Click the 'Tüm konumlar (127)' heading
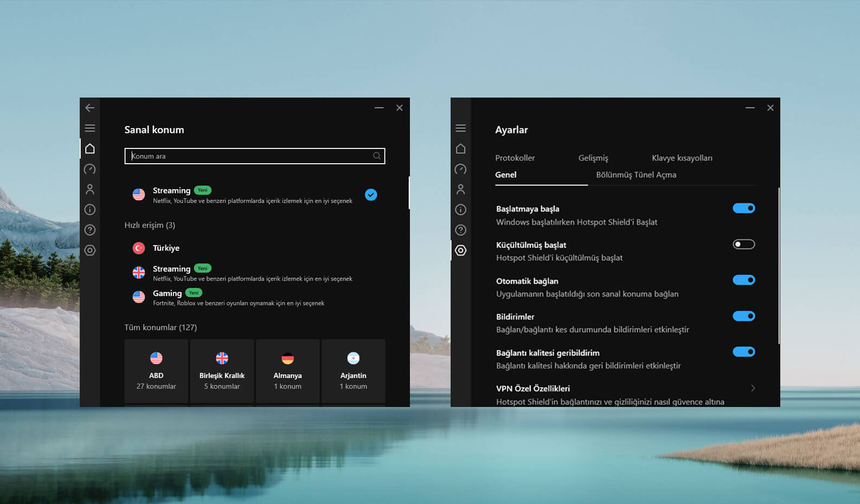The height and width of the screenshot is (504, 860). 161,327
